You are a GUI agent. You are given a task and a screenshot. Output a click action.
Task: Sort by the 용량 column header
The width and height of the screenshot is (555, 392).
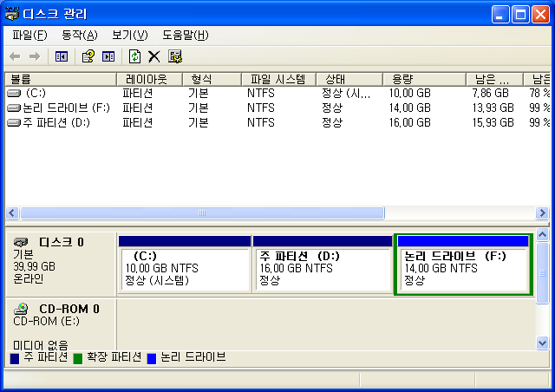click(x=424, y=79)
